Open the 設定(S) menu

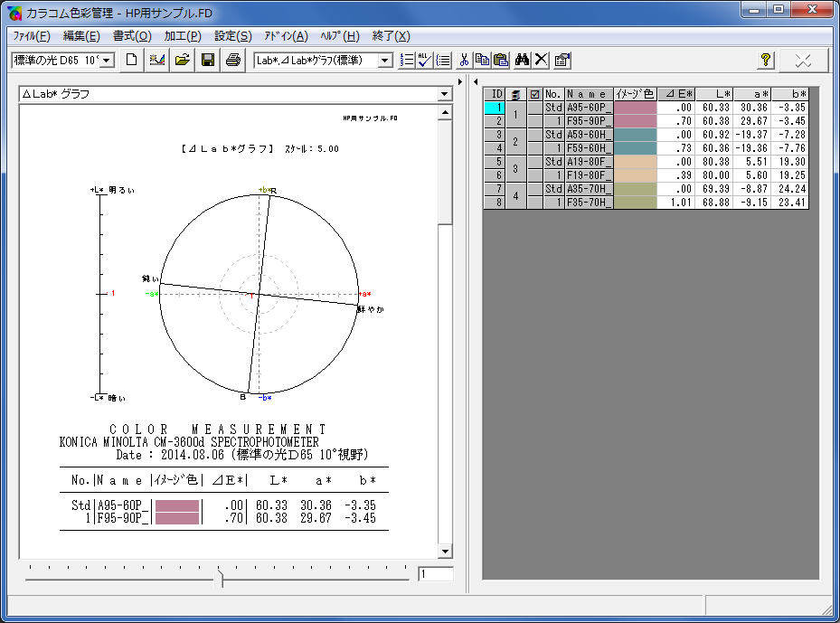tap(233, 36)
